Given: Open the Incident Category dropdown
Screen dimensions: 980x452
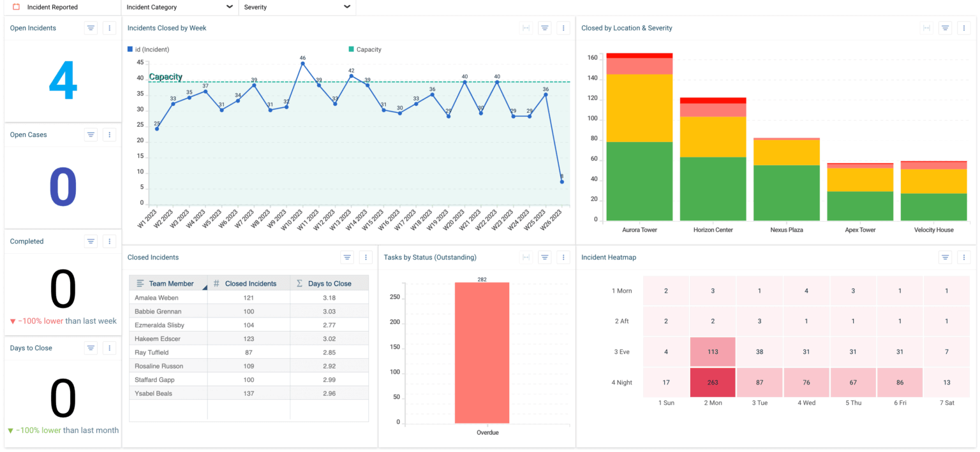Looking at the screenshot, I should click(229, 7).
